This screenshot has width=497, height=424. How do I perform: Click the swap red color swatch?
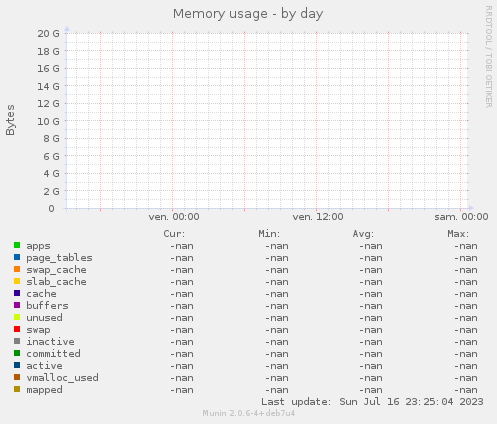pos(17,329)
